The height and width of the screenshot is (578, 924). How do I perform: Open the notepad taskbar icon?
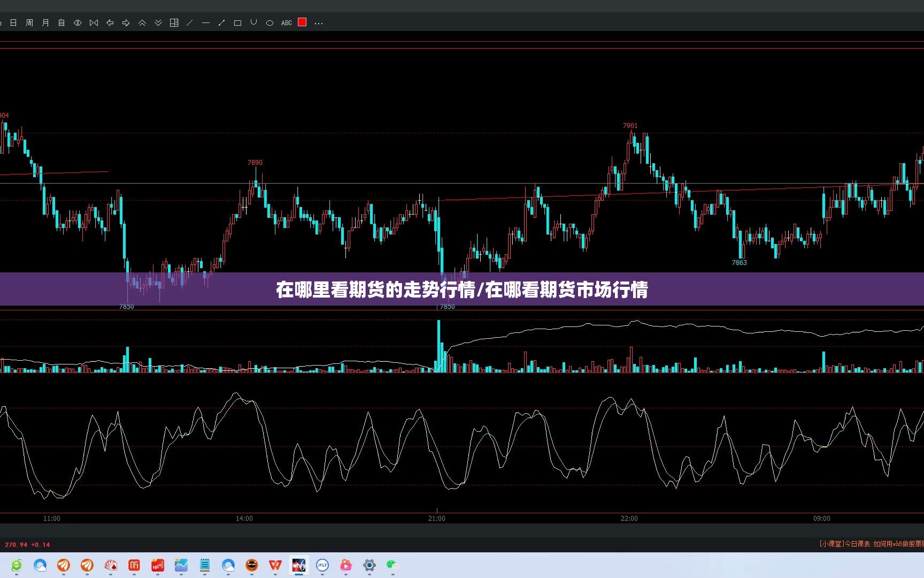[205, 565]
